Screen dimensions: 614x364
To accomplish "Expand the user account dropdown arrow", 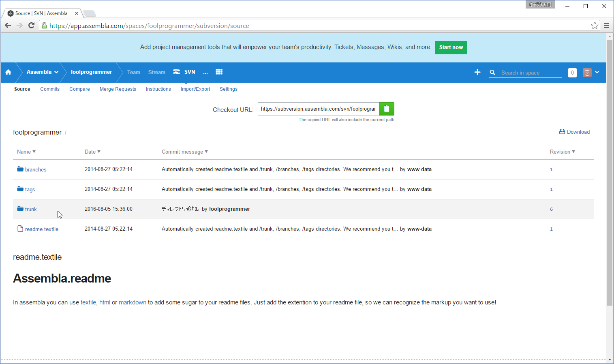I will coord(597,73).
